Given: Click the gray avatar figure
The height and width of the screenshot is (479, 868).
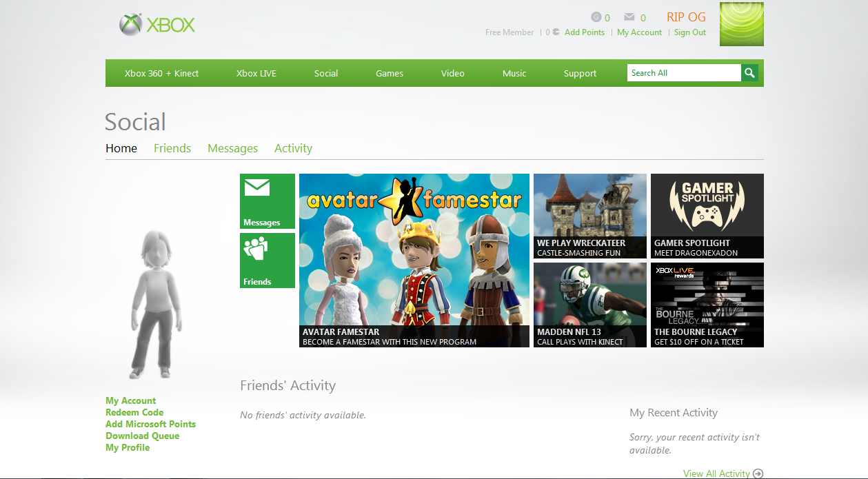Looking at the screenshot, I should pos(156,304).
